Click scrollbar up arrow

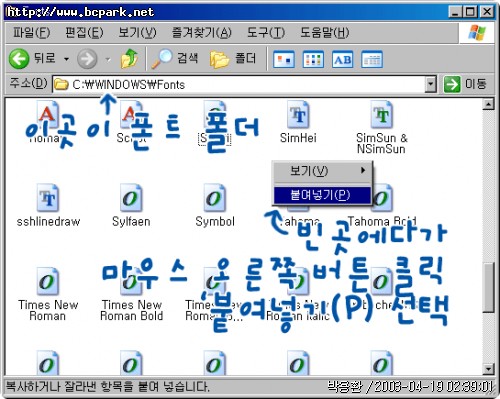click(x=488, y=104)
